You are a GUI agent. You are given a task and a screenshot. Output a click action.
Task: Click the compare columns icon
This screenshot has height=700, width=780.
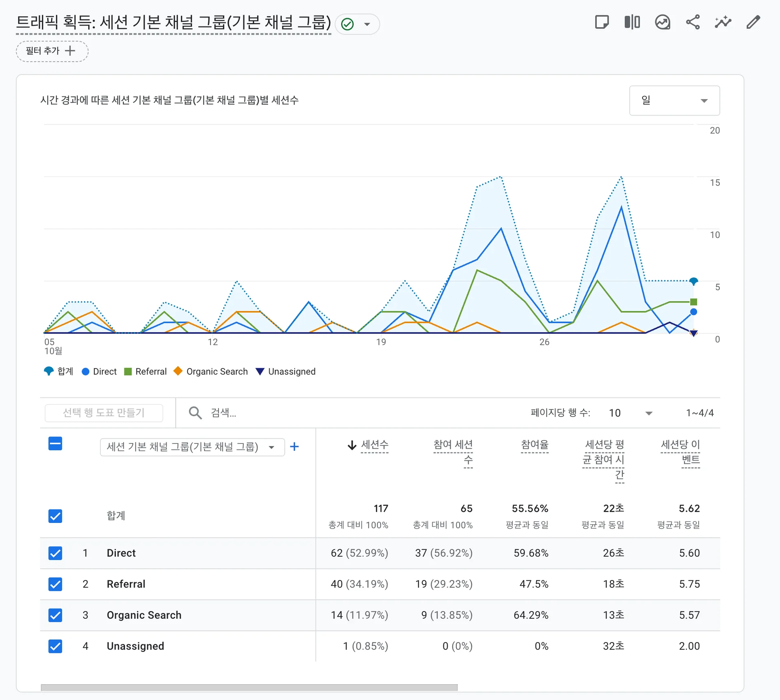pyautogui.click(x=632, y=22)
